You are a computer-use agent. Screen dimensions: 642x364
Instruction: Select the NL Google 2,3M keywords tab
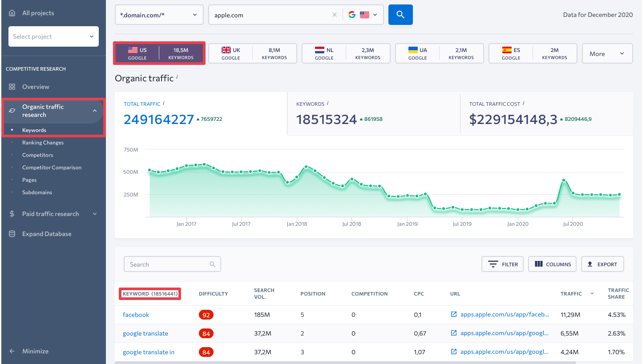click(x=346, y=53)
